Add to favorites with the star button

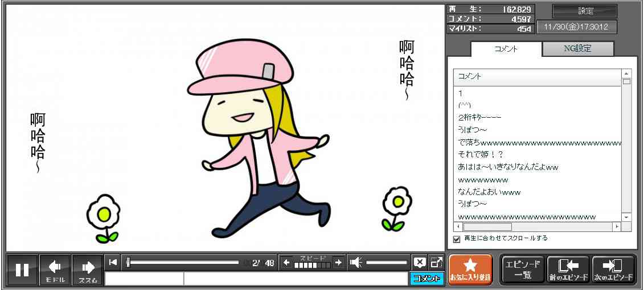(470, 270)
